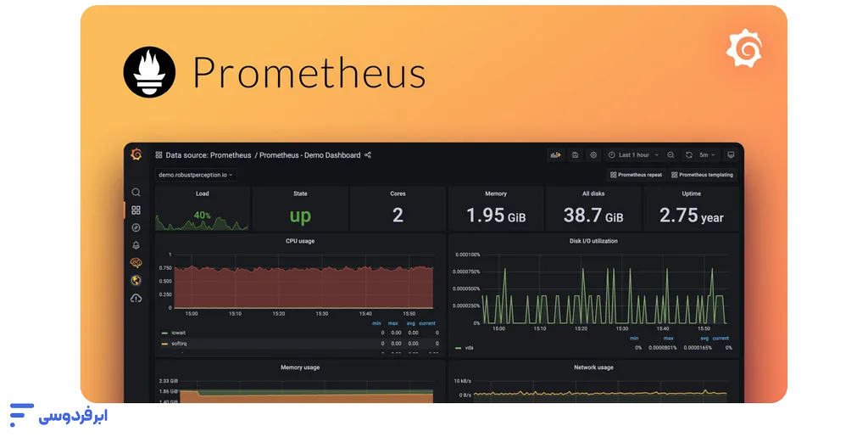Click the cycle view mode monitor icon
The height and width of the screenshot is (437, 868).
(x=731, y=155)
